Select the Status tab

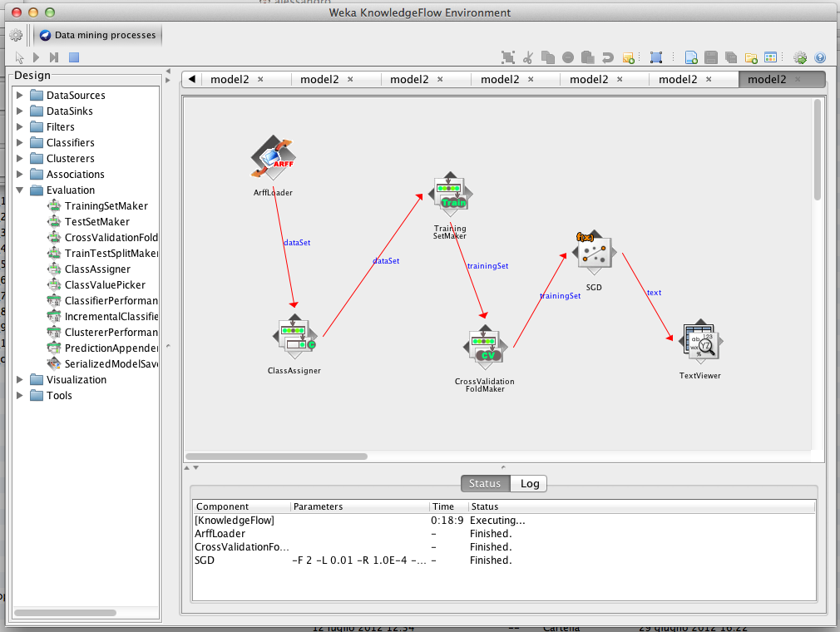tap(484, 483)
